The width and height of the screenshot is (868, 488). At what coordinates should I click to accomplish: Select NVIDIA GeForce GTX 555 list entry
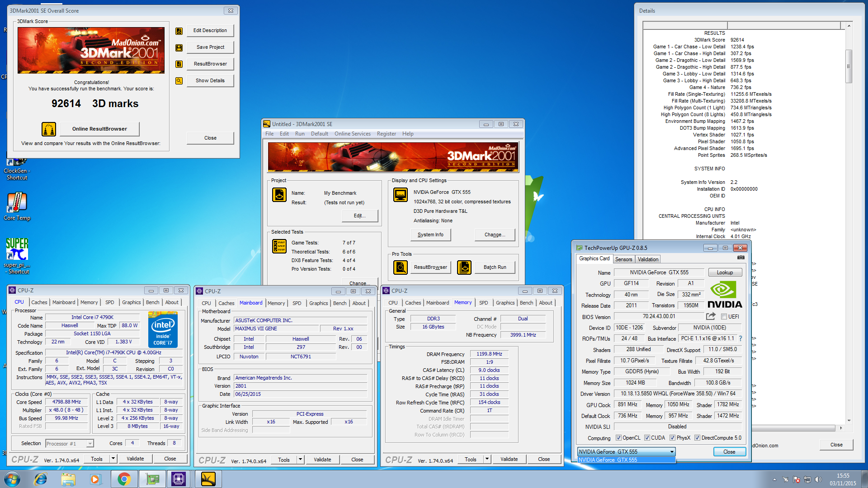click(626, 460)
